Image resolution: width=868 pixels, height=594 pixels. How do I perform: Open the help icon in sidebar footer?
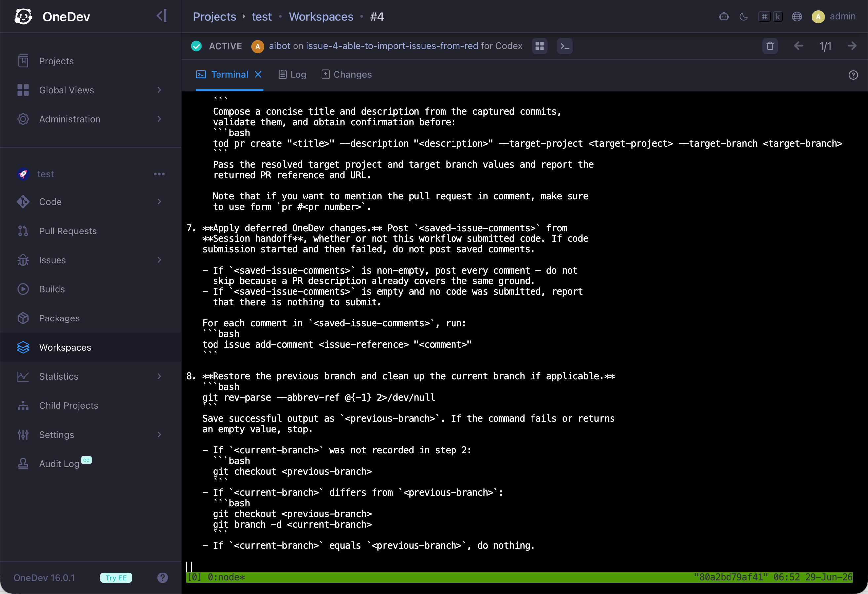[x=163, y=578]
